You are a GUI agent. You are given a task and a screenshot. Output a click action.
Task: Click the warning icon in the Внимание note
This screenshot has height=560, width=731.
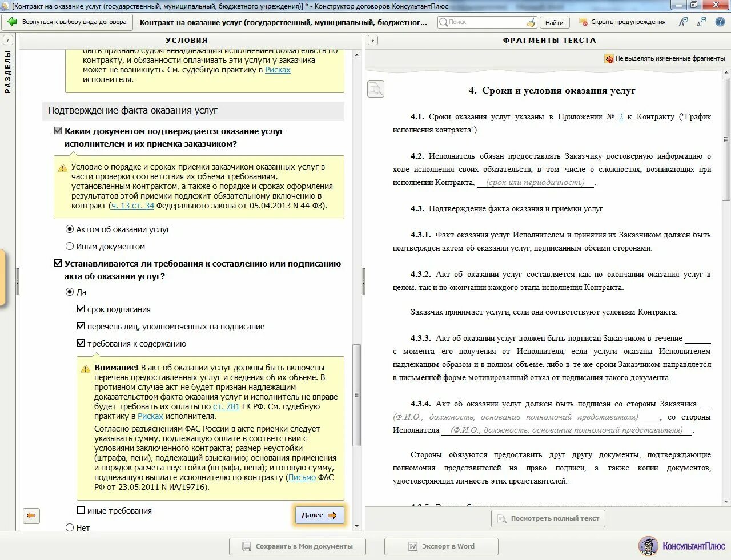click(85, 369)
